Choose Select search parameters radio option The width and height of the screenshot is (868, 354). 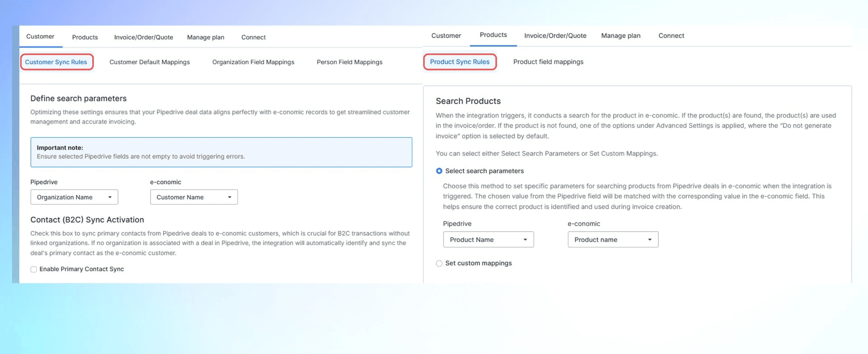coord(439,171)
